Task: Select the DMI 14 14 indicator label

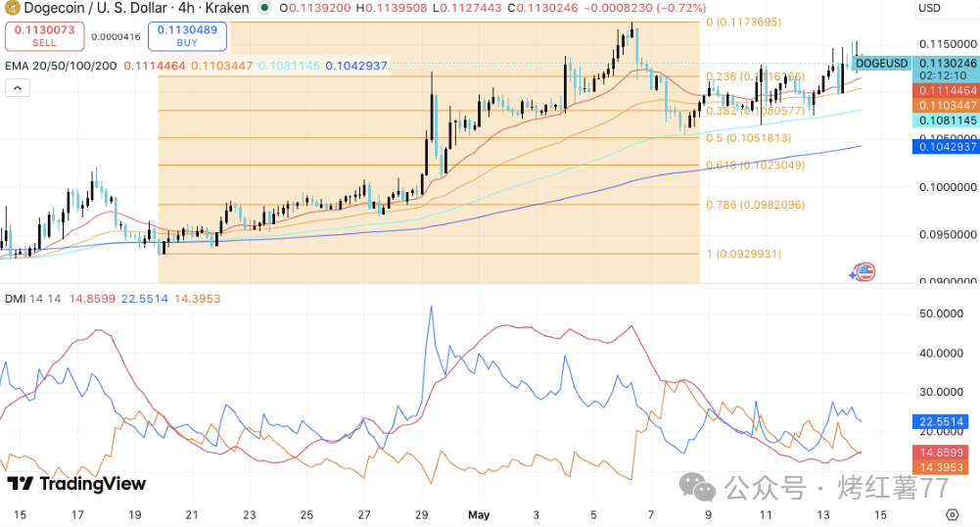Action: [33, 299]
